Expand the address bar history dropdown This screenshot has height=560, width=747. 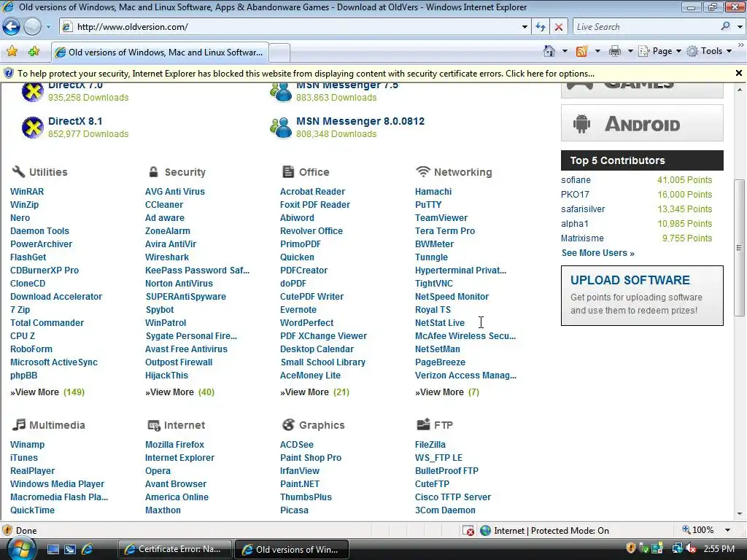(x=525, y=27)
